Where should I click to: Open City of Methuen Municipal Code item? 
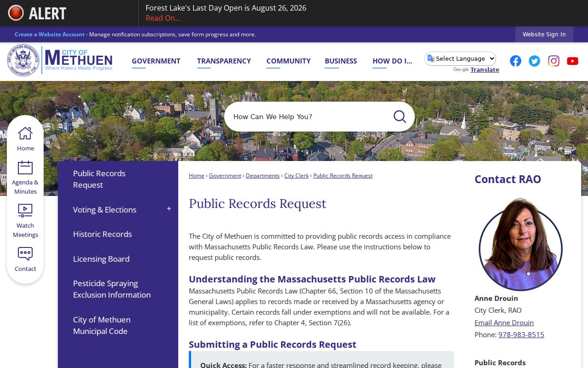pos(102,325)
